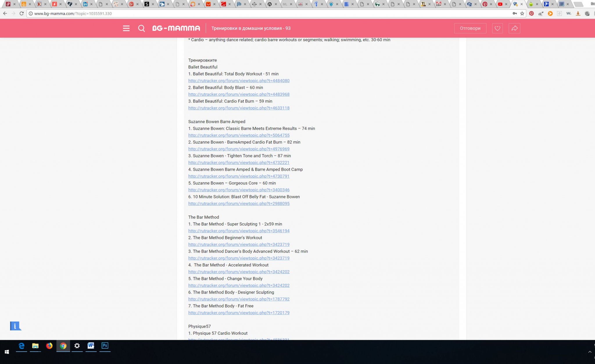Click the search magnifier icon in header
The image size is (595, 364).
(x=141, y=28)
